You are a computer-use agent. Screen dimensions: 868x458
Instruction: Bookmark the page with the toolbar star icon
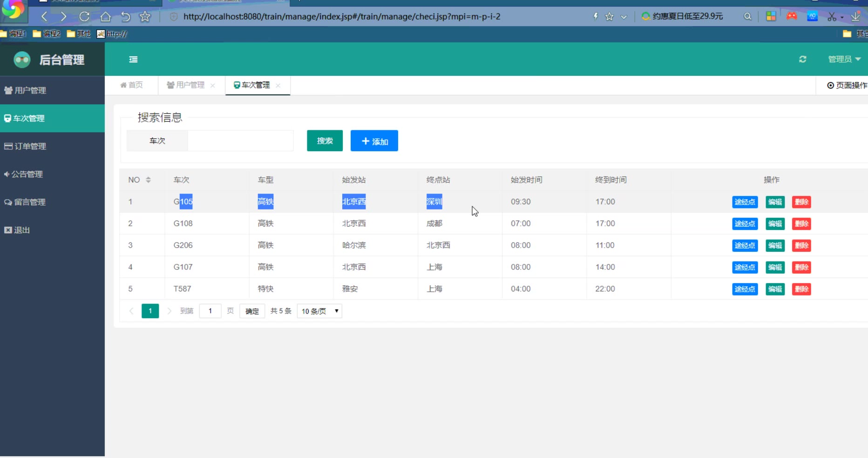[x=145, y=17]
